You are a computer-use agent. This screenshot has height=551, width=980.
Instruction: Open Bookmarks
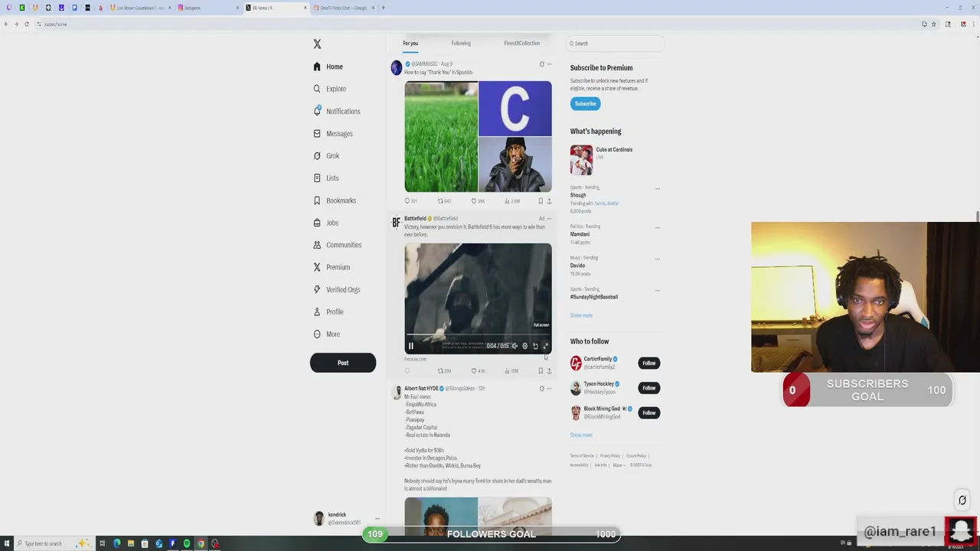(x=335, y=201)
